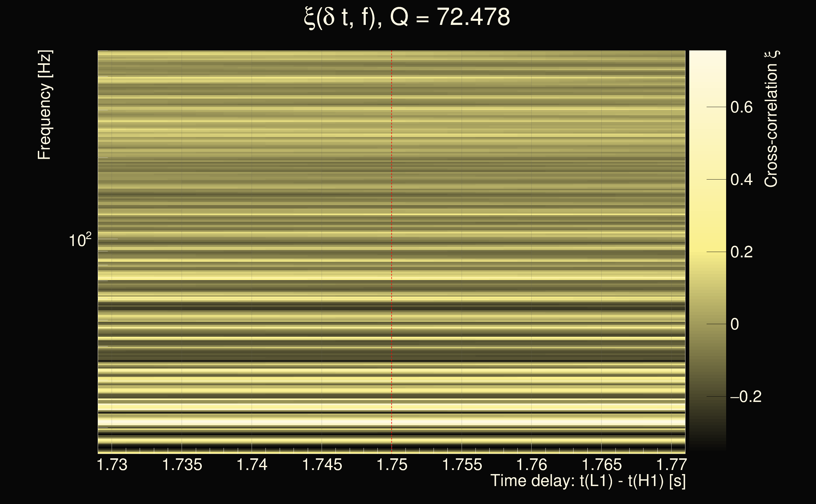Click the Cross-correlation ξ colorbar title
The height and width of the screenshot is (504, 816).
[771, 119]
